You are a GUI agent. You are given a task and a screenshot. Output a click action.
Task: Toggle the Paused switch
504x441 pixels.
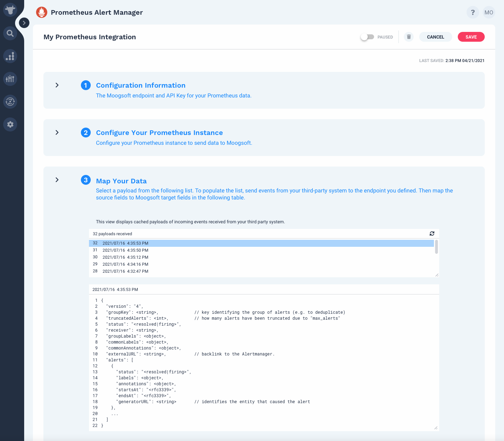pyautogui.click(x=367, y=37)
